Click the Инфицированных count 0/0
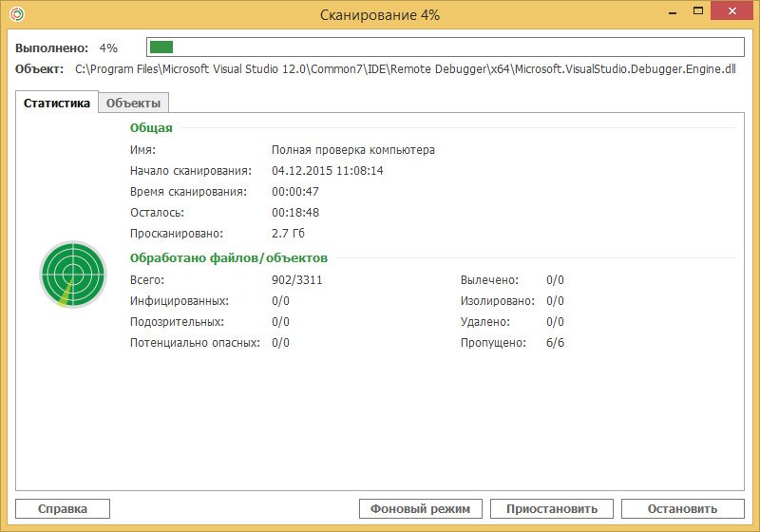Screen dimensions: 760x532 click(x=280, y=301)
